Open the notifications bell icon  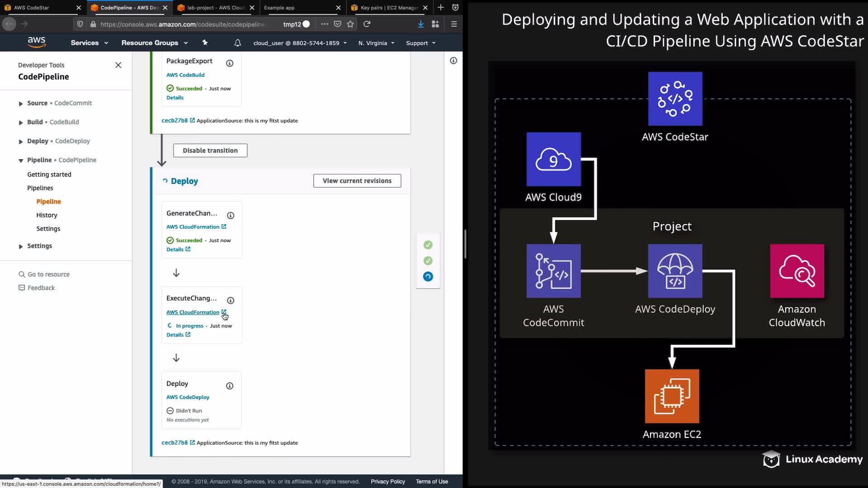tap(237, 43)
